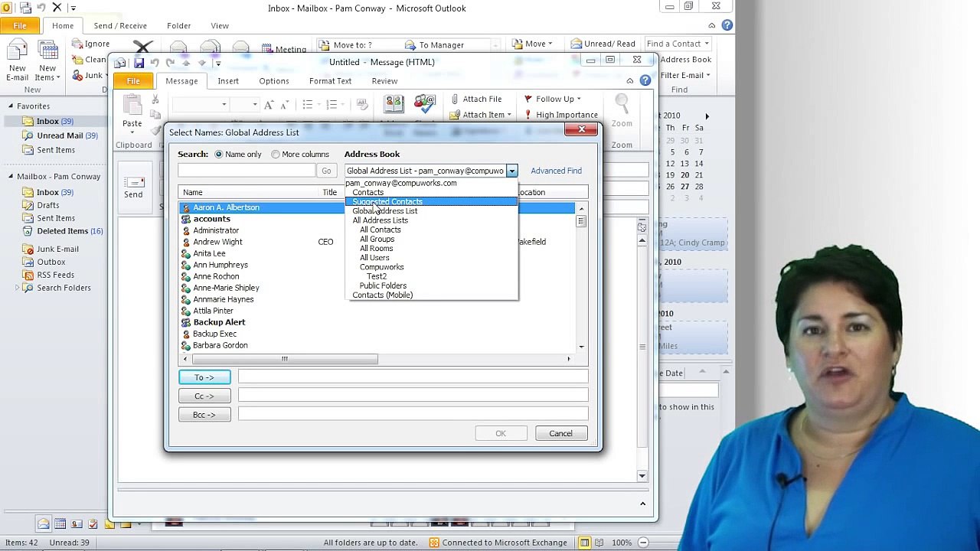Screen dimensions: 980x551
Task: Select Andrew Wight in names list
Action: tap(217, 242)
